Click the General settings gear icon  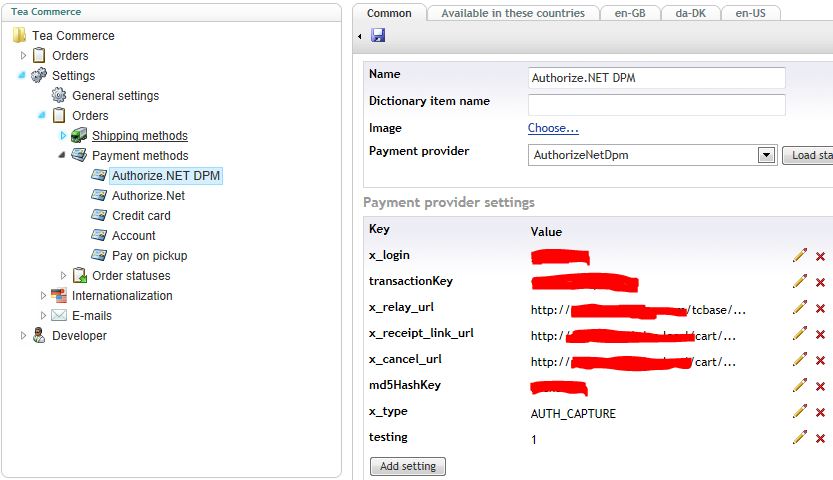(59, 96)
